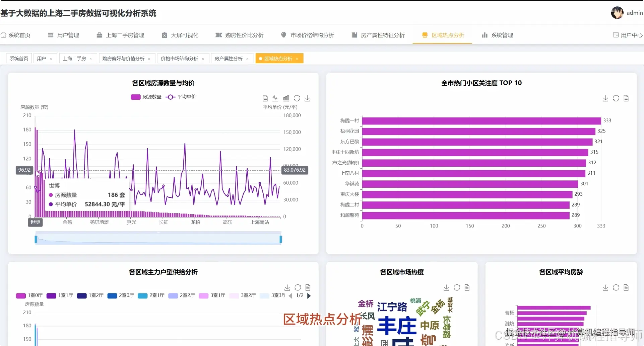Toggle 2室1厅 legend item
The width and height of the screenshot is (644, 346).
151,295
